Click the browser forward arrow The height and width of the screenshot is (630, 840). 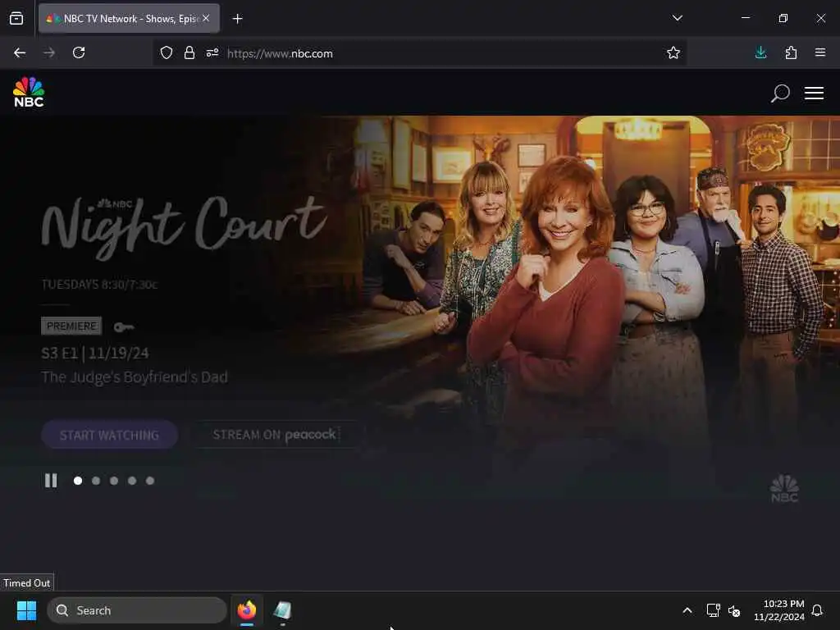point(49,52)
